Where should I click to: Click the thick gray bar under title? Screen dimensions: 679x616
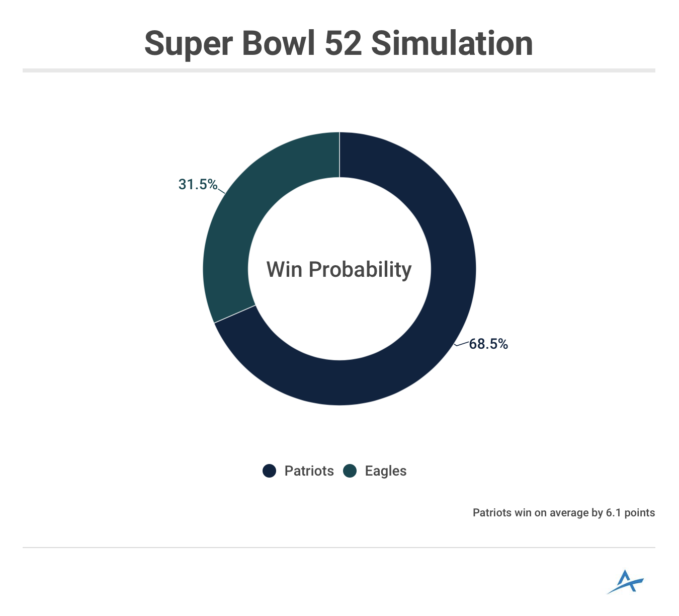[x=339, y=70]
